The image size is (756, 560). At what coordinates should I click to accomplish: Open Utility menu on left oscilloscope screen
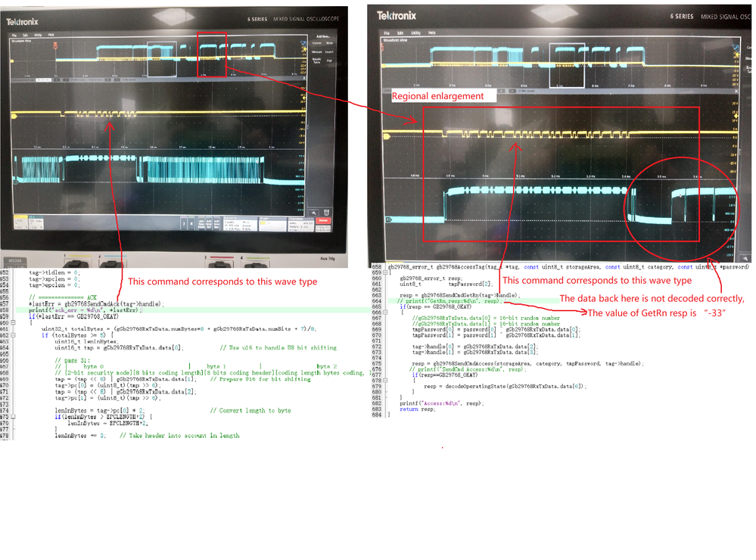tap(38, 36)
